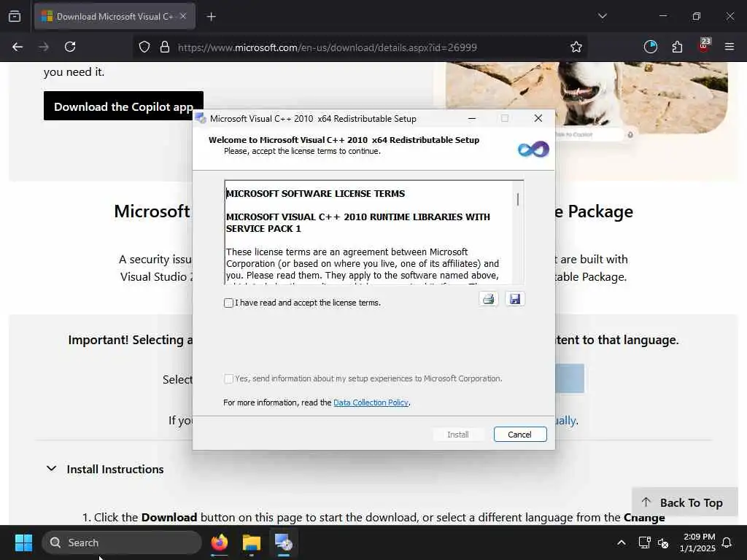
Task: Click the Copilot dog promo image
Action: click(587, 97)
